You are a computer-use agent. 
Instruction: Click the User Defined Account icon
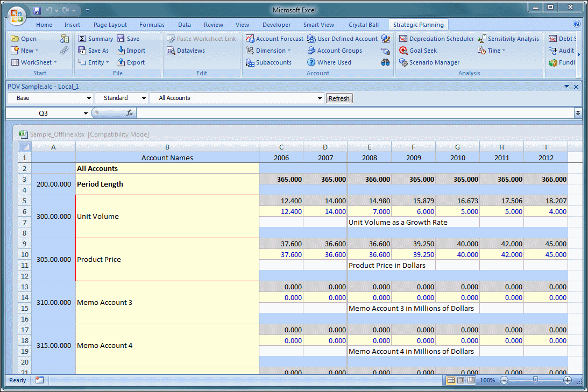tap(311, 39)
